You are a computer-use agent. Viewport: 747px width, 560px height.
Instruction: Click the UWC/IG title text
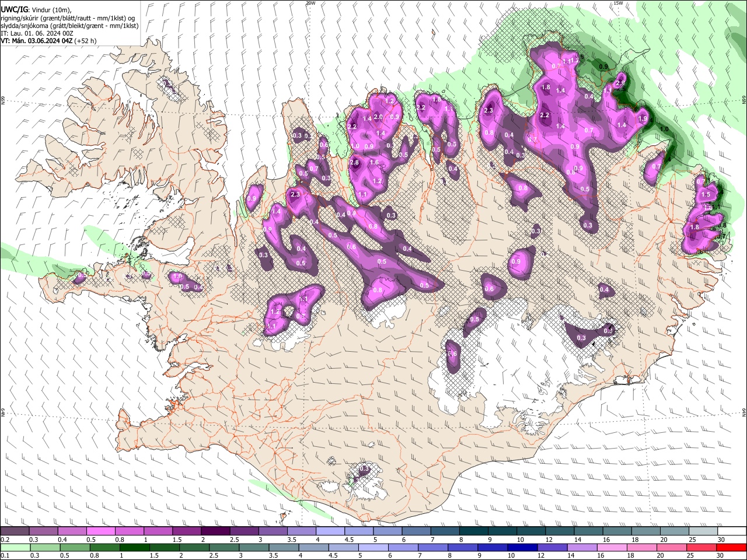(x=15, y=9)
